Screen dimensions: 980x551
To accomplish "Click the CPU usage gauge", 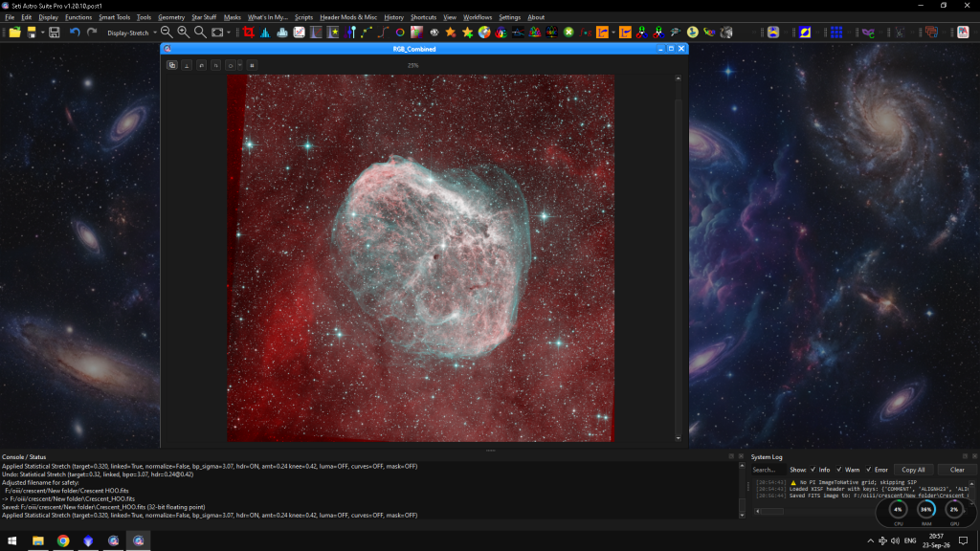I will pos(898,510).
